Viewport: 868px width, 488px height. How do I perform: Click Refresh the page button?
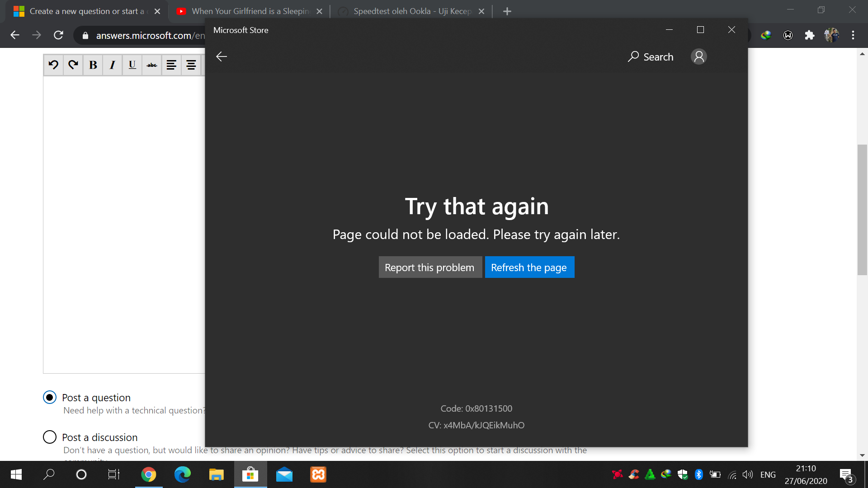[529, 267]
